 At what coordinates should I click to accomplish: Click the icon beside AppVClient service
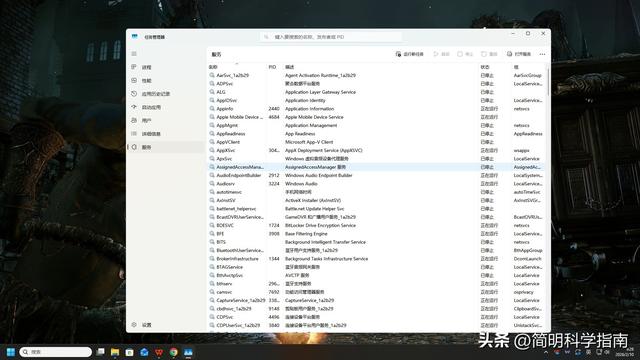coord(212,142)
